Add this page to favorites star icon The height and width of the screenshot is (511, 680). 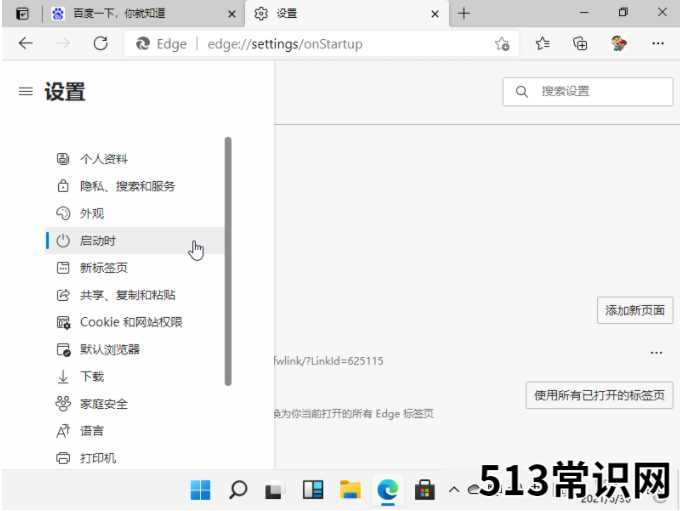(502, 44)
